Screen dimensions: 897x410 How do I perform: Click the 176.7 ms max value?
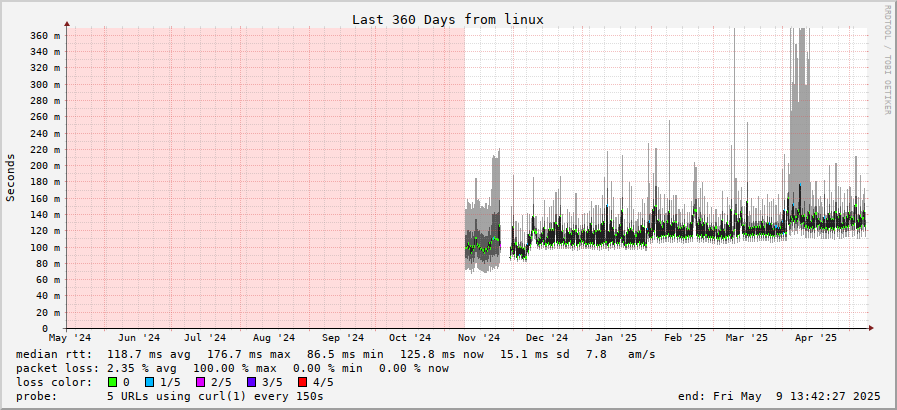(x=249, y=355)
